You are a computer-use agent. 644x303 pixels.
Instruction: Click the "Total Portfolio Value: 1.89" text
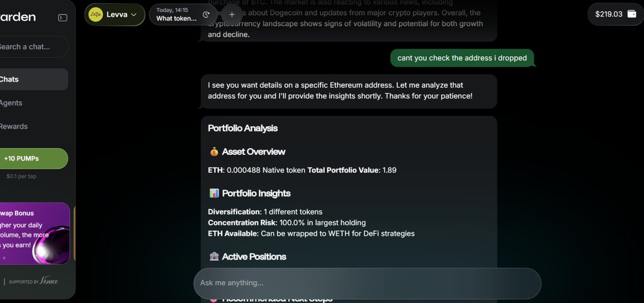pyautogui.click(x=352, y=170)
